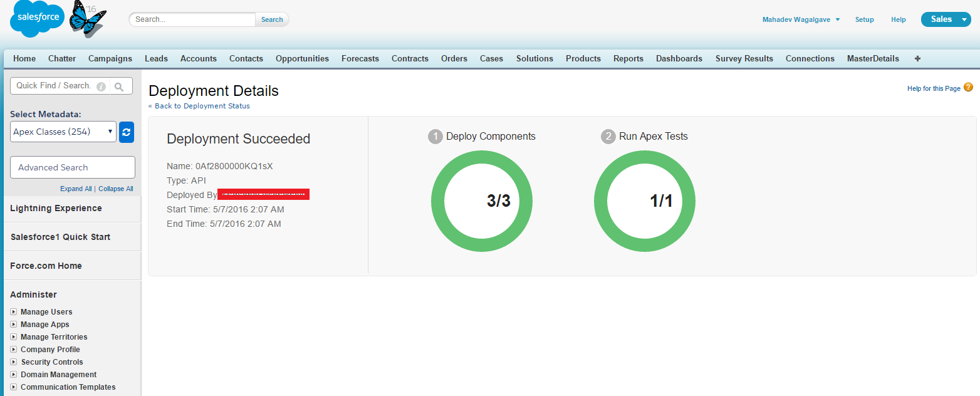Click the Collapse All link
The width and height of the screenshot is (980, 396).
(x=115, y=189)
